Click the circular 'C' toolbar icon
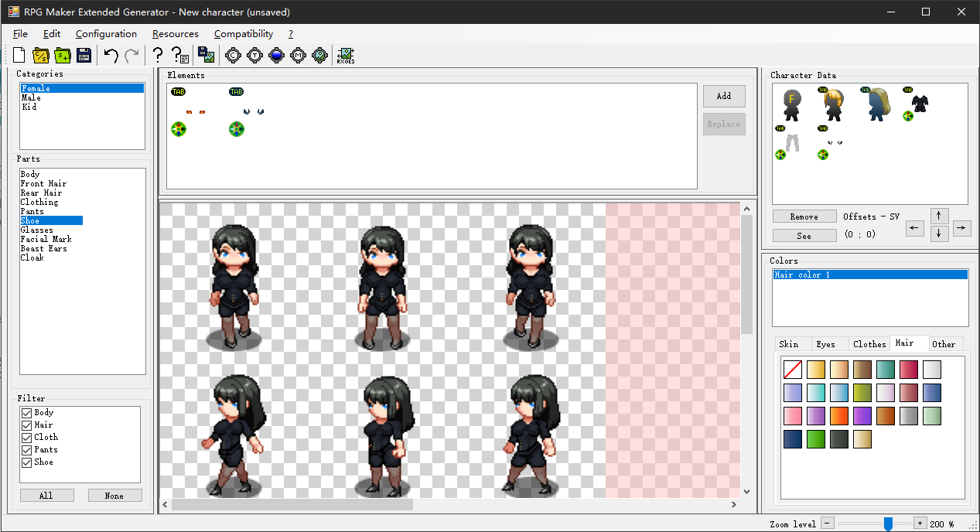 point(233,55)
